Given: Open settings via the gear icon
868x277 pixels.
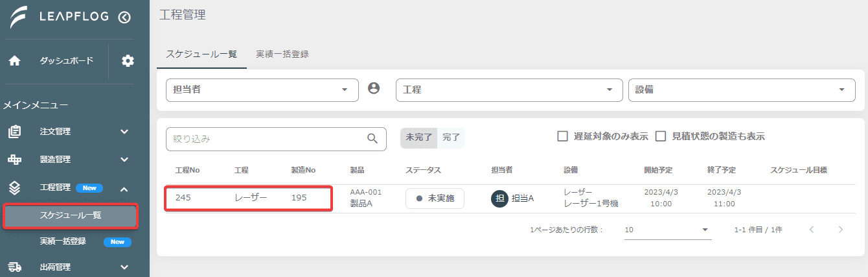Looking at the screenshot, I should point(128,61).
